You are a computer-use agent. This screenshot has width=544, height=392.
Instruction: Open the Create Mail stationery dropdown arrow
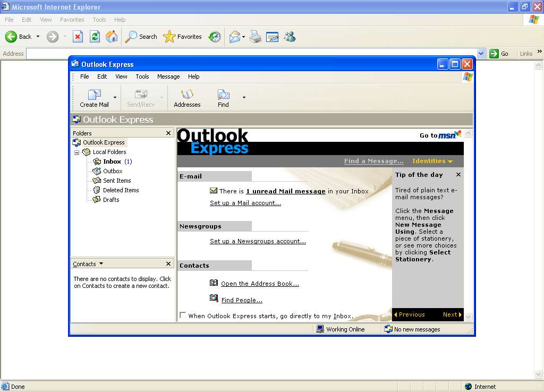115,98
